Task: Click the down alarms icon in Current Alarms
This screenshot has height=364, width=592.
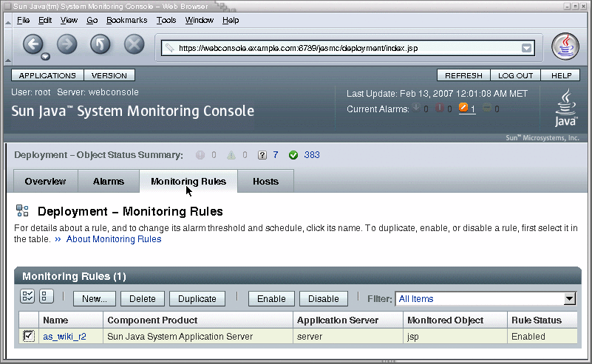Action: 415,108
